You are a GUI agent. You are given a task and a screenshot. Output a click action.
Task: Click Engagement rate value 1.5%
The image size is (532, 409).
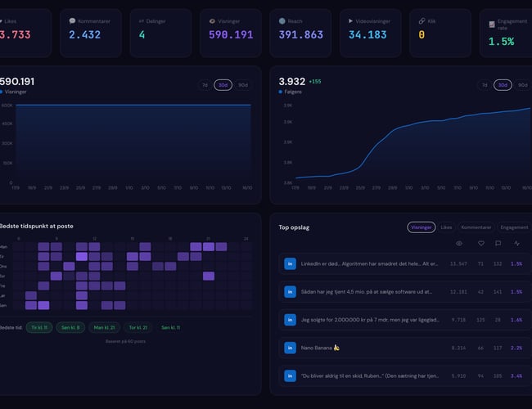pyautogui.click(x=501, y=42)
